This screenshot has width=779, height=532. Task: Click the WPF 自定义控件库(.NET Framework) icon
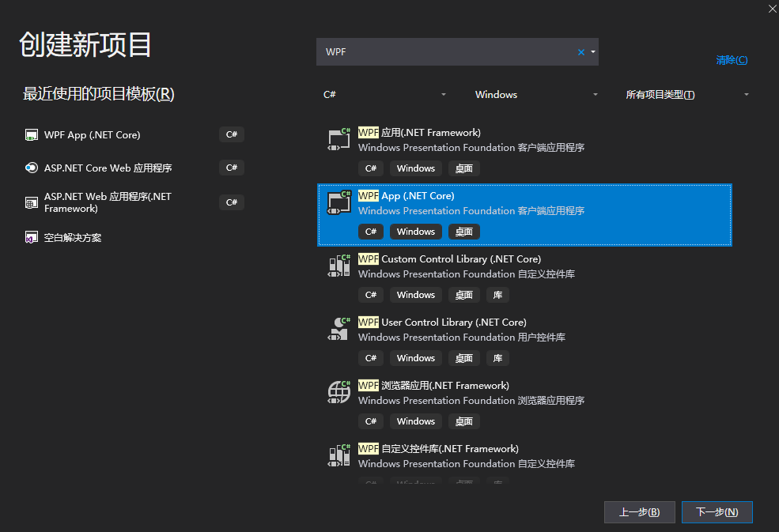point(339,455)
